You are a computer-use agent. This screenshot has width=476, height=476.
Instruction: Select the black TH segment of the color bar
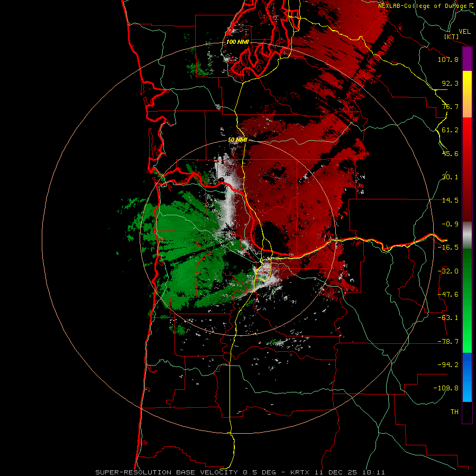pos(467,413)
